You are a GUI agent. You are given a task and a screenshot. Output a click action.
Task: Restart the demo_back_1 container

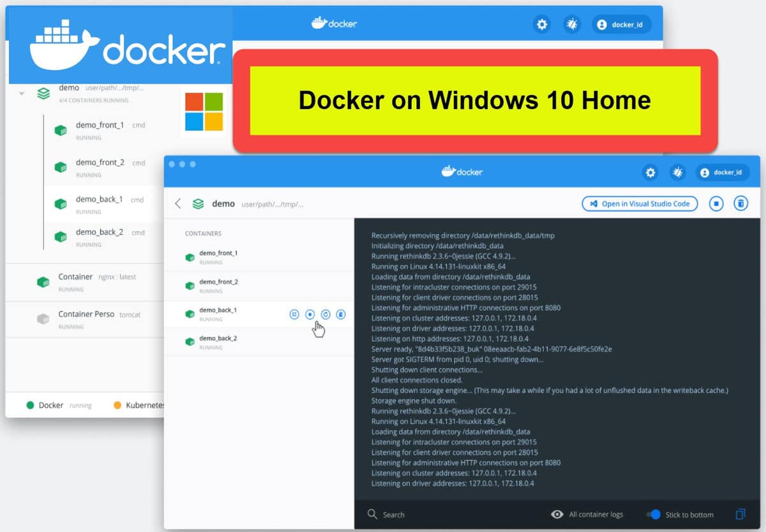[x=326, y=314]
